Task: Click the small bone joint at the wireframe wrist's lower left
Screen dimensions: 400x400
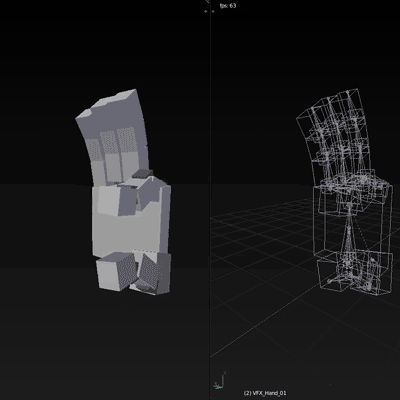Action: [x=330, y=281]
